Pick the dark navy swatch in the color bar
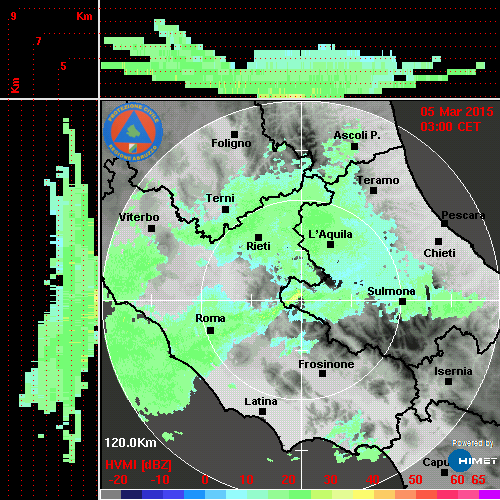 pos(132,495)
